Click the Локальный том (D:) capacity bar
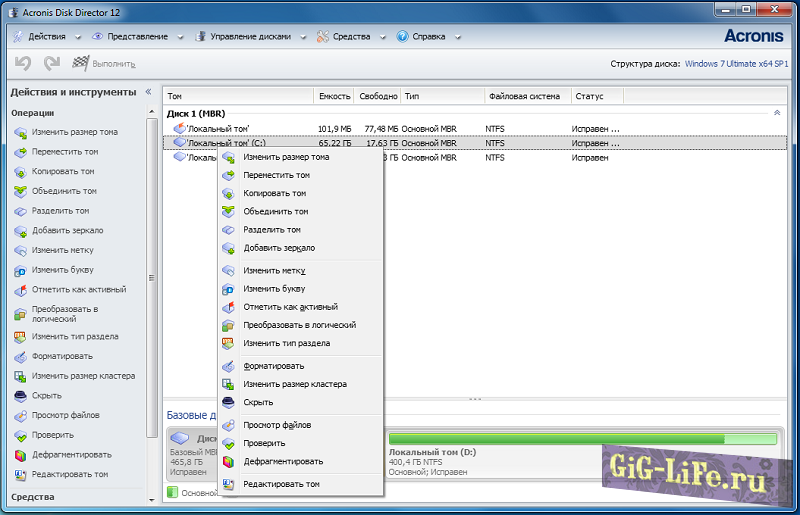This screenshot has height=515, width=800. click(x=582, y=439)
